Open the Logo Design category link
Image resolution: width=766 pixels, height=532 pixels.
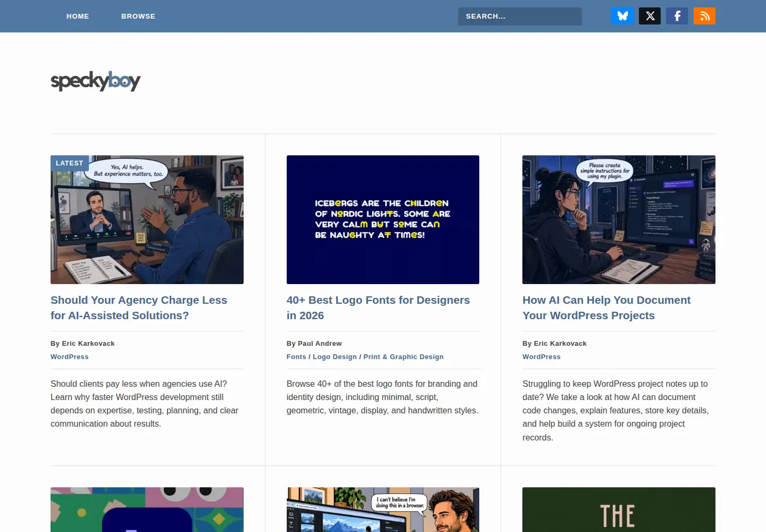click(335, 357)
